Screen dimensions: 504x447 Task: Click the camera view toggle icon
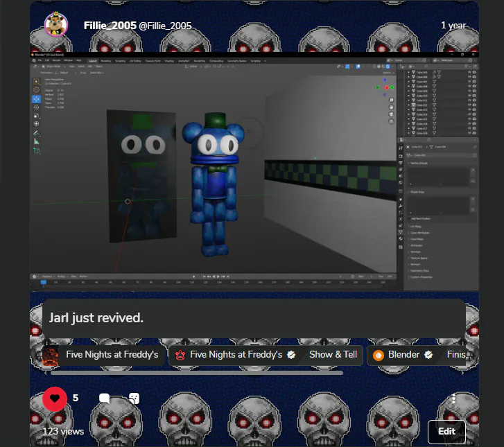pyautogui.click(x=391, y=114)
